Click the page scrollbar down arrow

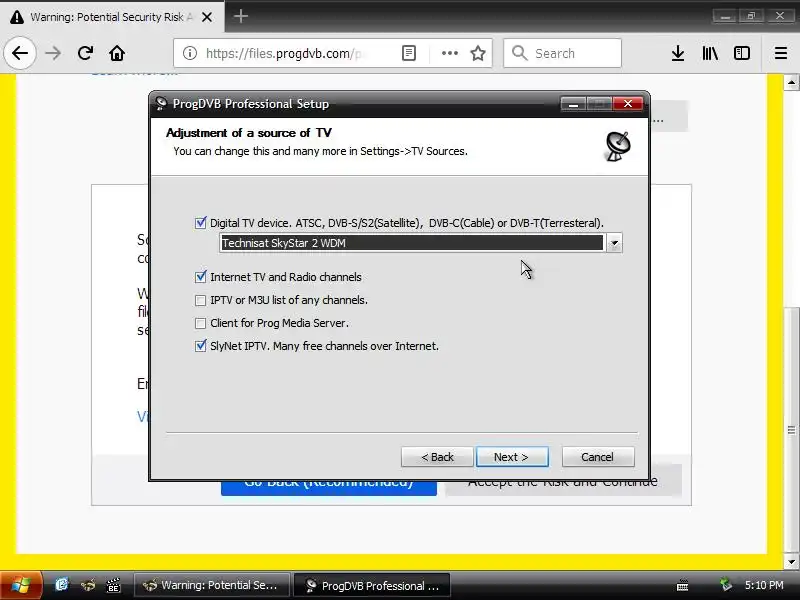click(791, 562)
